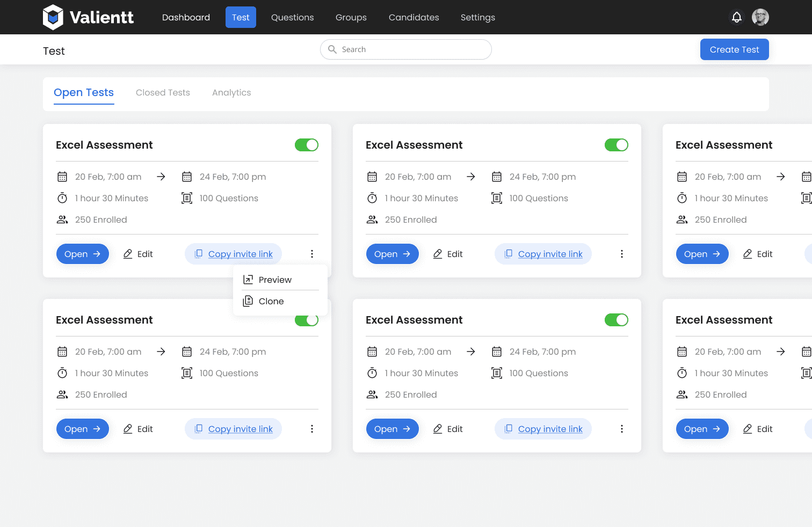Click Open on the bottom-right card

[x=702, y=429]
